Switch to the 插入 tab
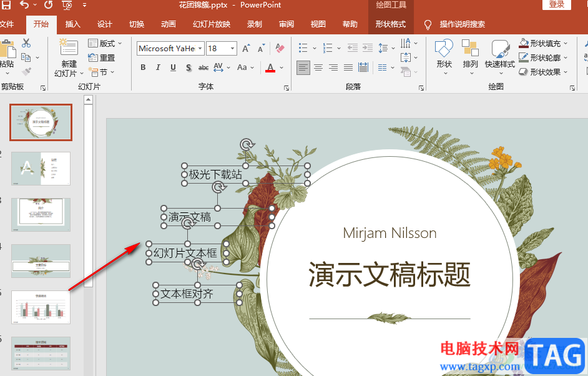588x376 pixels. coord(73,24)
